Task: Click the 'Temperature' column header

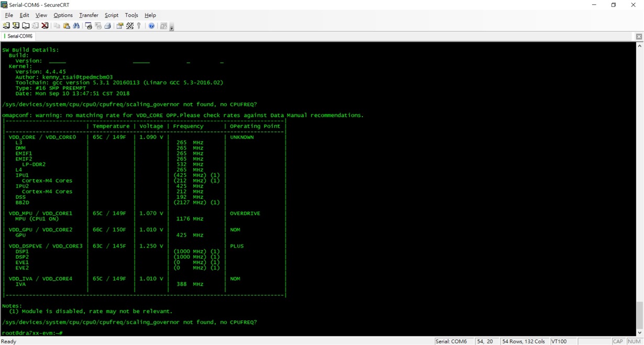Action: pos(111,126)
